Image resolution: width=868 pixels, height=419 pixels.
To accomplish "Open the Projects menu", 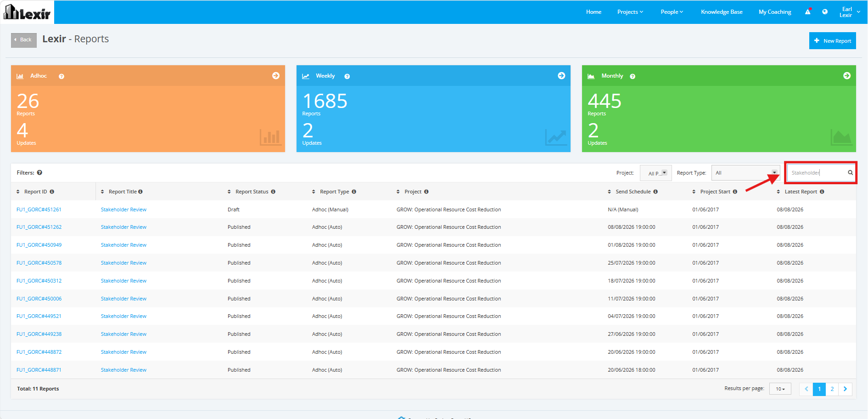I will tap(630, 12).
